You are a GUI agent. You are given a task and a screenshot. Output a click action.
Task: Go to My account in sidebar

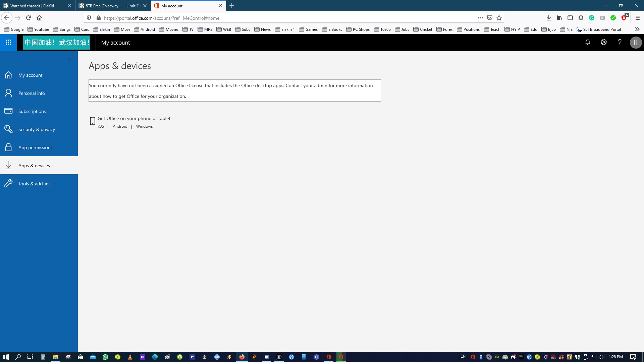[x=39, y=75]
